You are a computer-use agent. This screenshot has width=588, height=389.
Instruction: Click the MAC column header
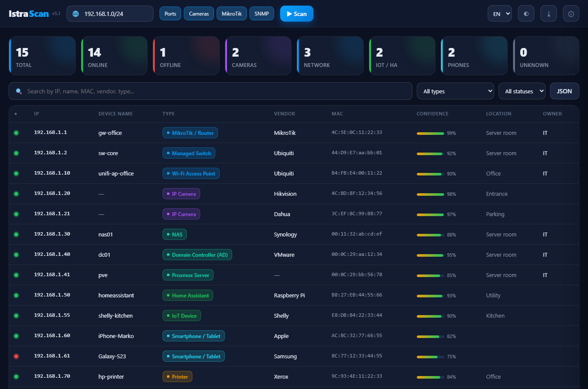pos(337,114)
